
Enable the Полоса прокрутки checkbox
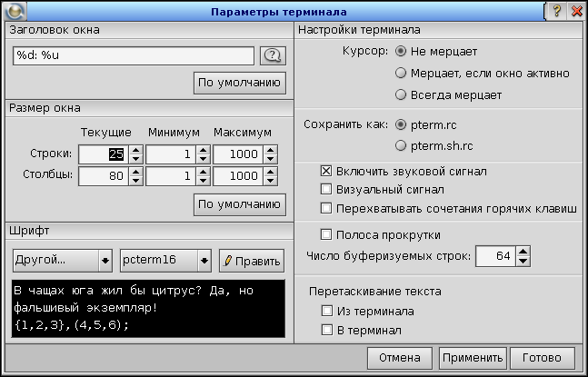(x=326, y=234)
